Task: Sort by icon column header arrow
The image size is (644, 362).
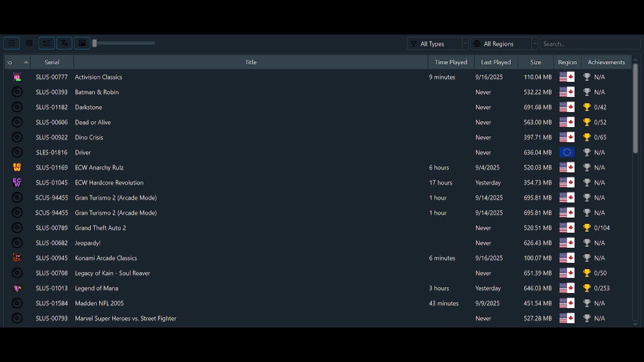Action: click(x=26, y=62)
